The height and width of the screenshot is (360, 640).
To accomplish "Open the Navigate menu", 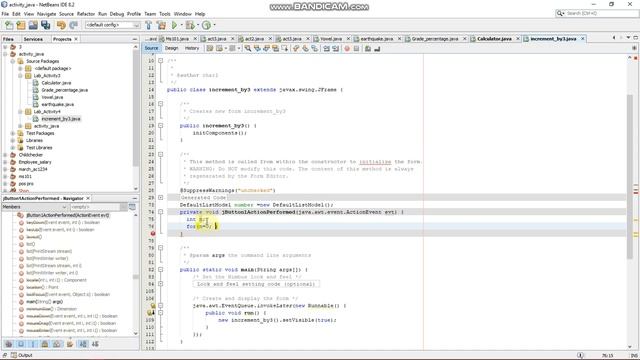I will (47, 14).
